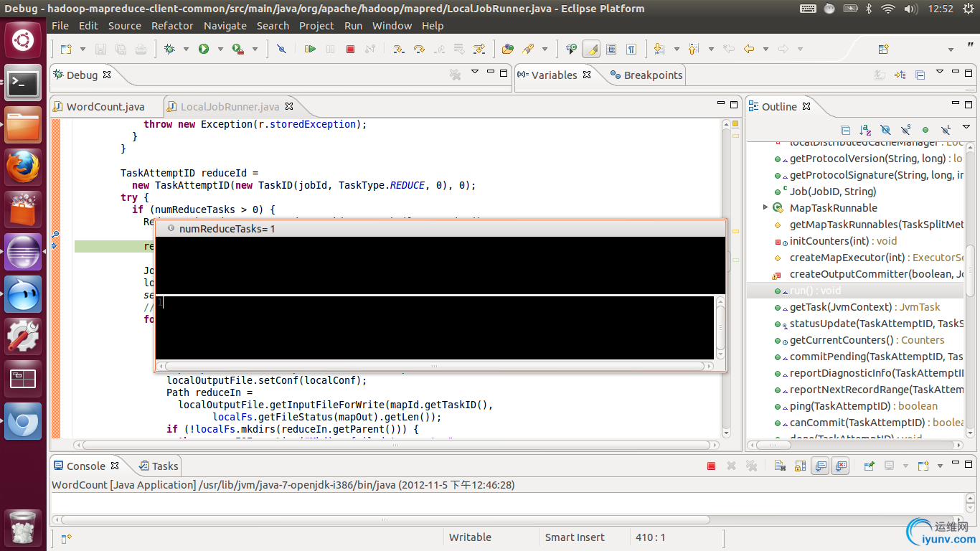Click the Step Into icon
This screenshot has height=551, width=980.
click(x=398, y=49)
